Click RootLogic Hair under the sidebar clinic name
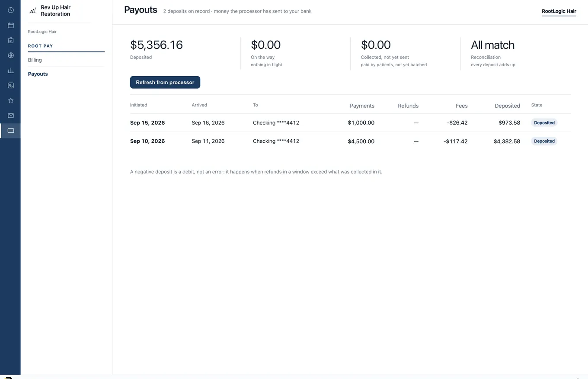This screenshot has height=379, width=588. pyautogui.click(x=42, y=32)
